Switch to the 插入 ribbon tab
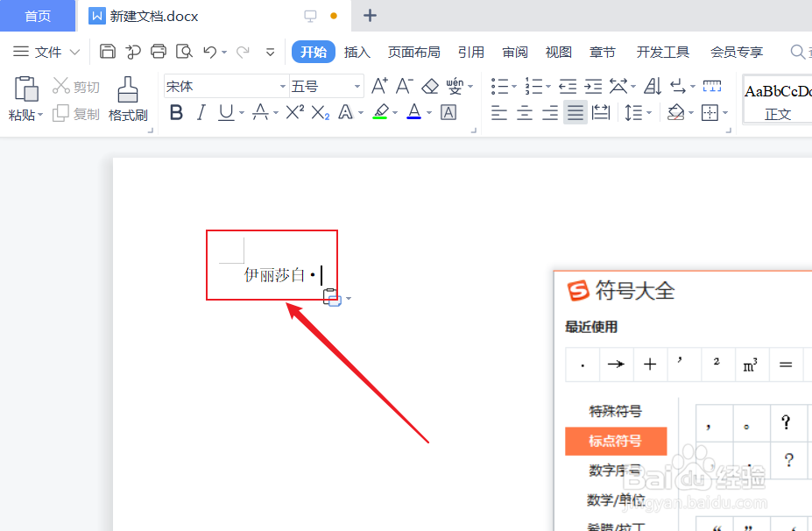 [x=357, y=52]
